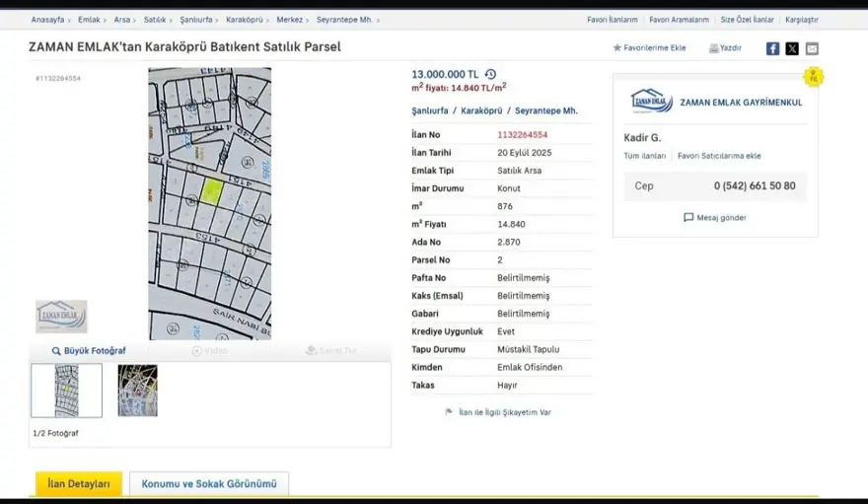868x504 pixels.
Task: Click the Mesaj gönder speech bubble icon
Action: (688, 218)
